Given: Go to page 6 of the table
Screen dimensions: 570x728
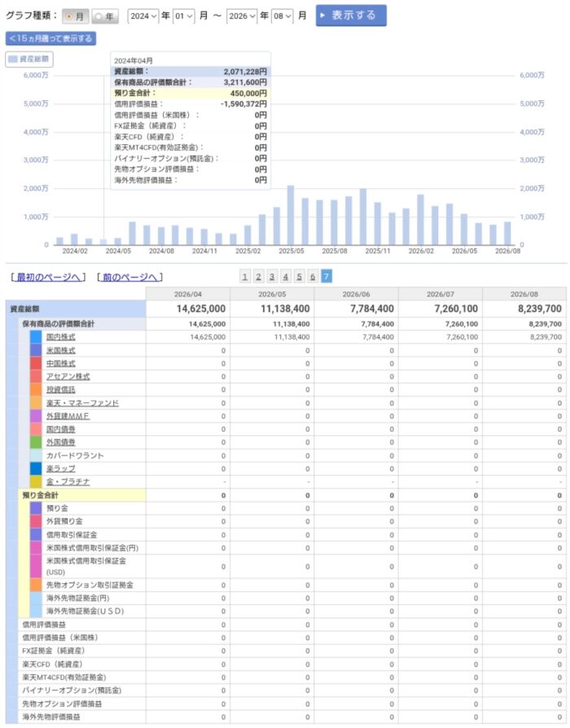Looking at the screenshot, I should (x=313, y=277).
